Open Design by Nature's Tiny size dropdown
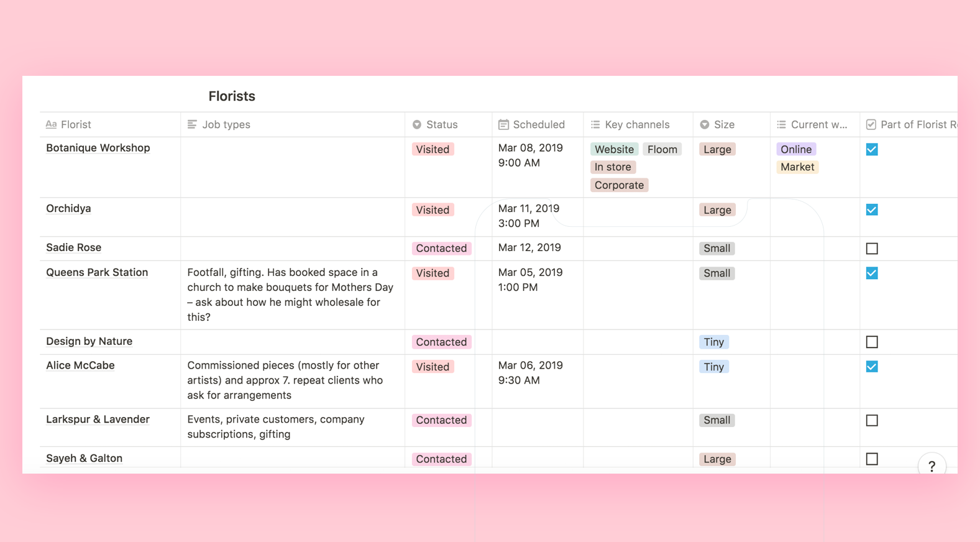The height and width of the screenshot is (542, 980). (713, 342)
